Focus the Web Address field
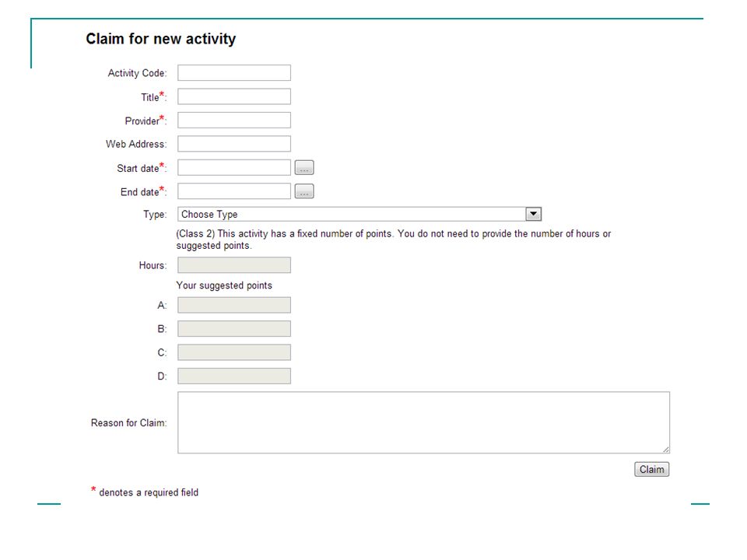The image size is (747, 560). click(234, 144)
